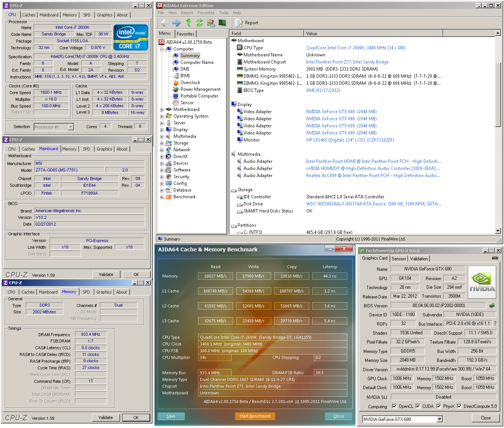Click OK in the CPU-Z Mainboard window
The width and height of the screenshot is (504, 428).
[136, 275]
